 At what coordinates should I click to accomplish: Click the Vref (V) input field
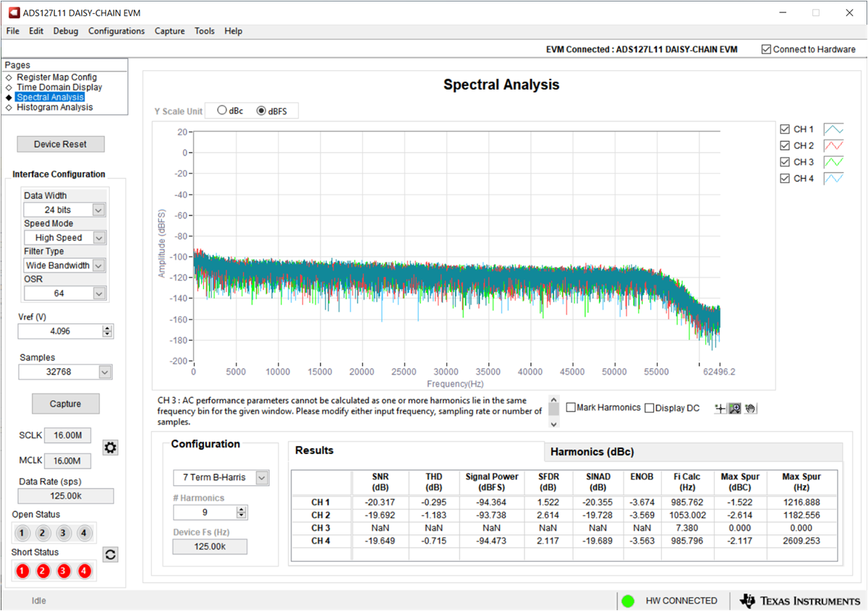click(59, 331)
